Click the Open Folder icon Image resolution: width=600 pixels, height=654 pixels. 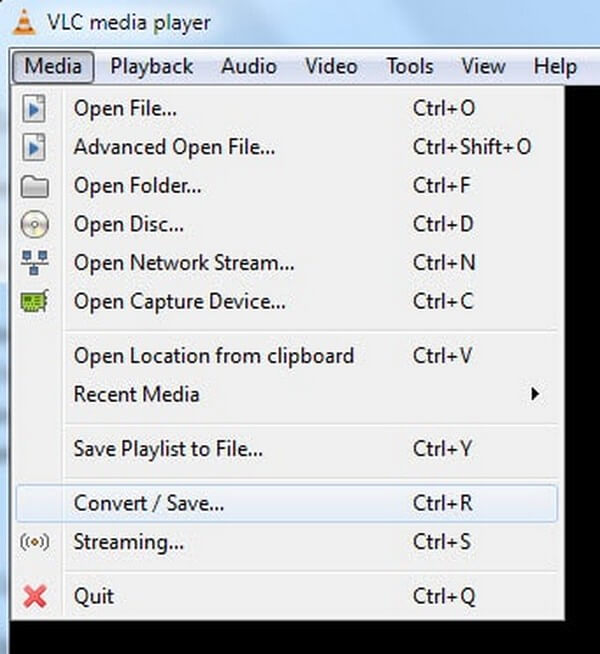click(x=35, y=186)
